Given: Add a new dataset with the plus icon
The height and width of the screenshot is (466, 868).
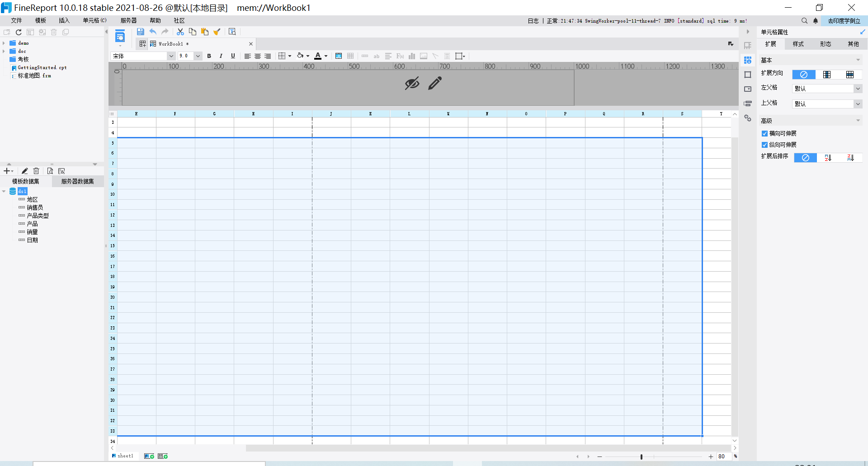Looking at the screenshot, I should 7,171.
